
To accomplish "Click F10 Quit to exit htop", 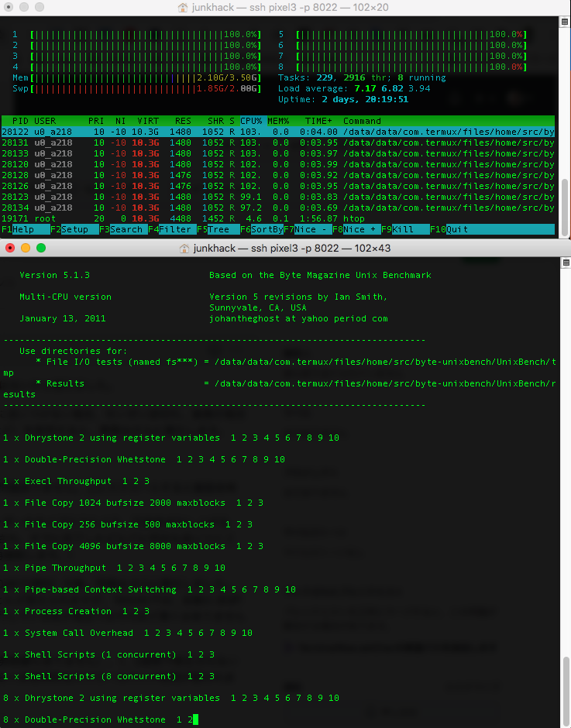I will (x=456, y=230).
